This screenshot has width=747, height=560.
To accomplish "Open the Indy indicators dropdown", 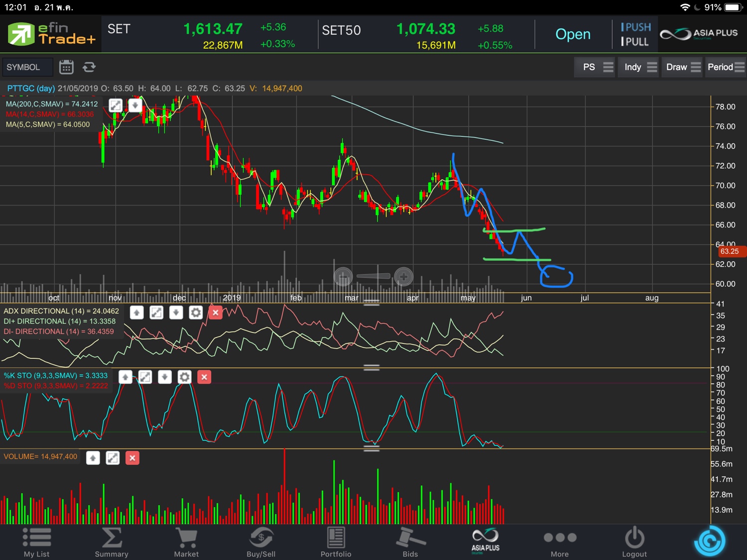I will (639, 67).
